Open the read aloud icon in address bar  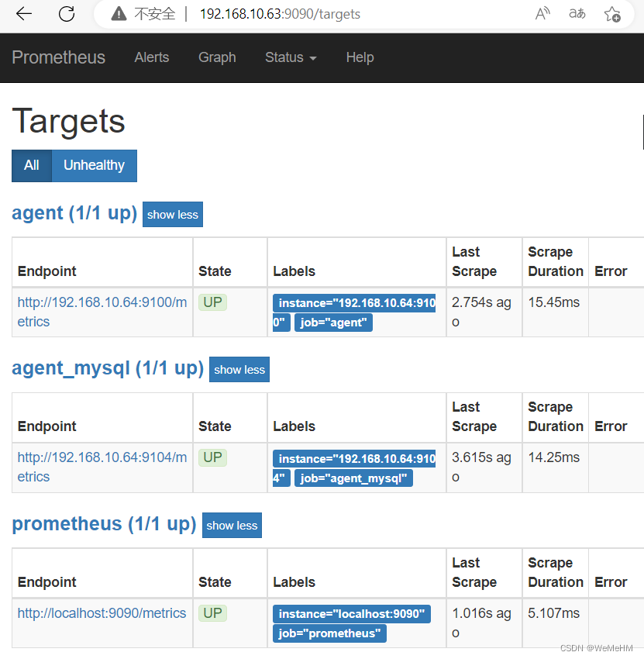[542, 14]
